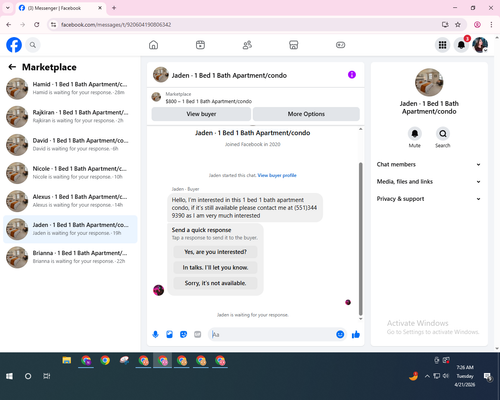This screenshot has width=500, height=400.
Task: Open the site information icon in address bar
Action: [x=53, y=25]
